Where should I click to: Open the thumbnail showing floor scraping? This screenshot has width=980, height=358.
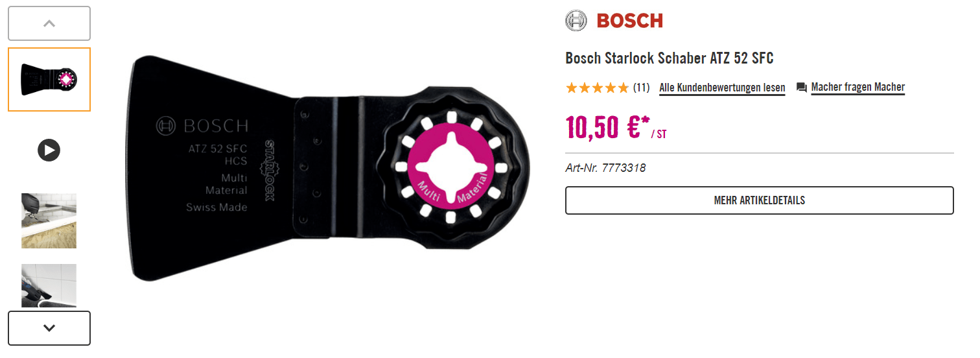(x=49, y=221)
